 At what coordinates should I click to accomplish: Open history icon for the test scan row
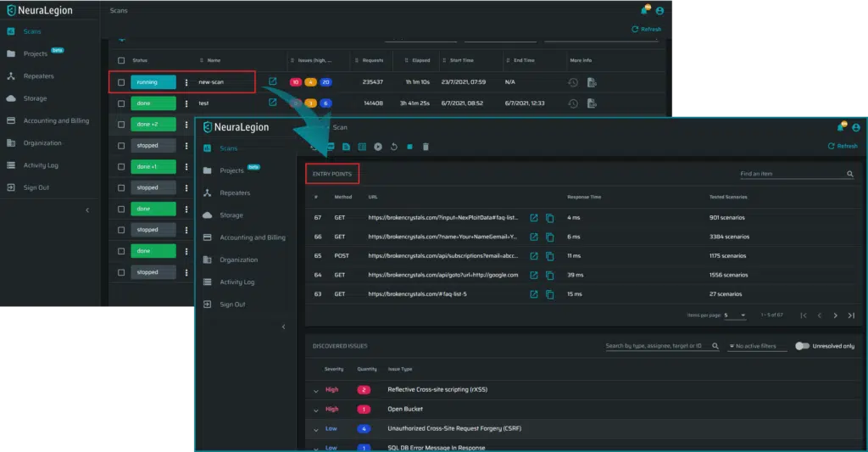point(573,103)
